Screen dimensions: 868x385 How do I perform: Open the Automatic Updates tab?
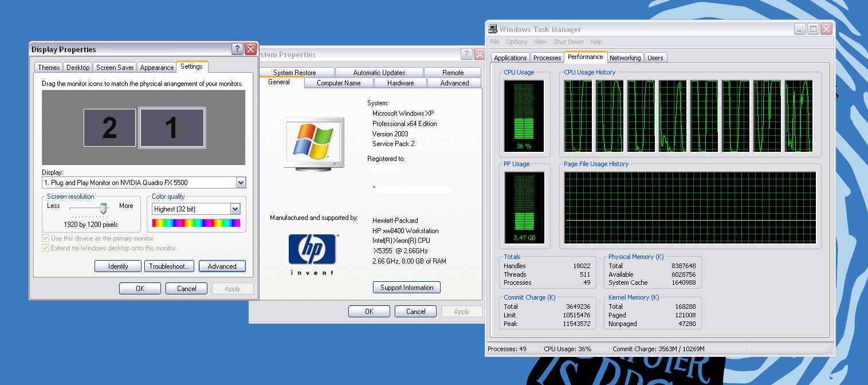coord(379,73)
